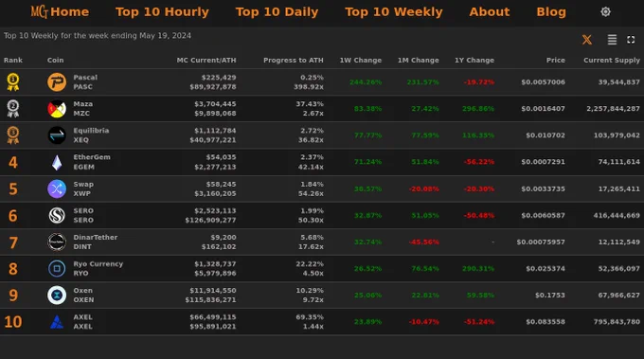This screenshot has height=359, width=644.
Task: Click the MG logo icon
Action: click(39, 12)
